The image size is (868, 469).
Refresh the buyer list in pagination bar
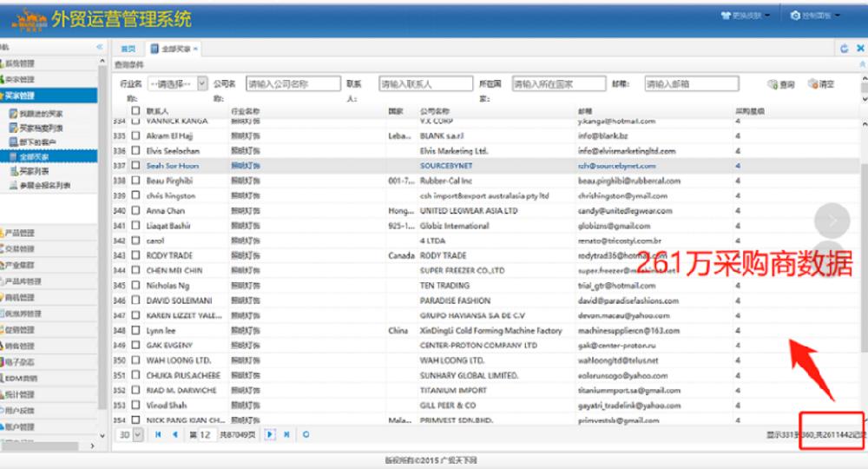tap(306, 434)
